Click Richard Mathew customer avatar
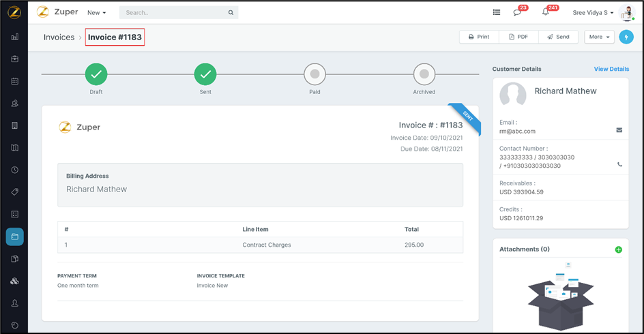This screenshot has width=644, height=334. point(513,95)
